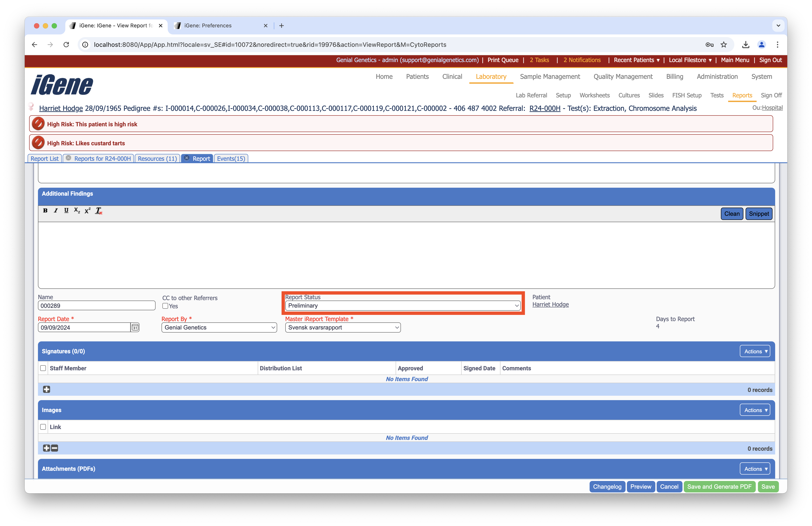Expand the Report By dropdown

click(x=219, y=328)
